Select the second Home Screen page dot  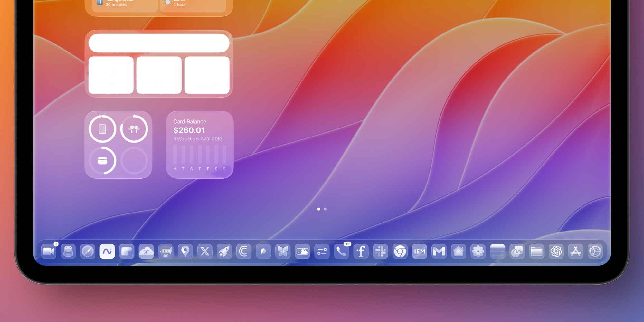325,209
